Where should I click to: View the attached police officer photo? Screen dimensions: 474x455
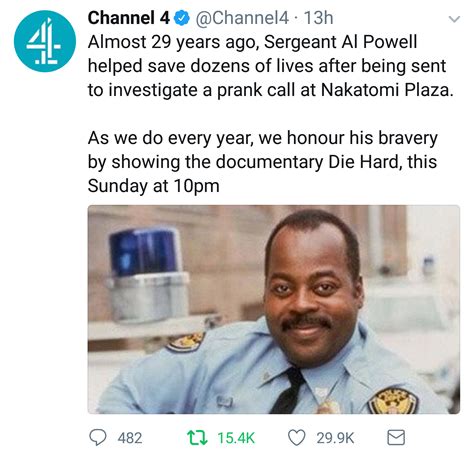point(274,310)
